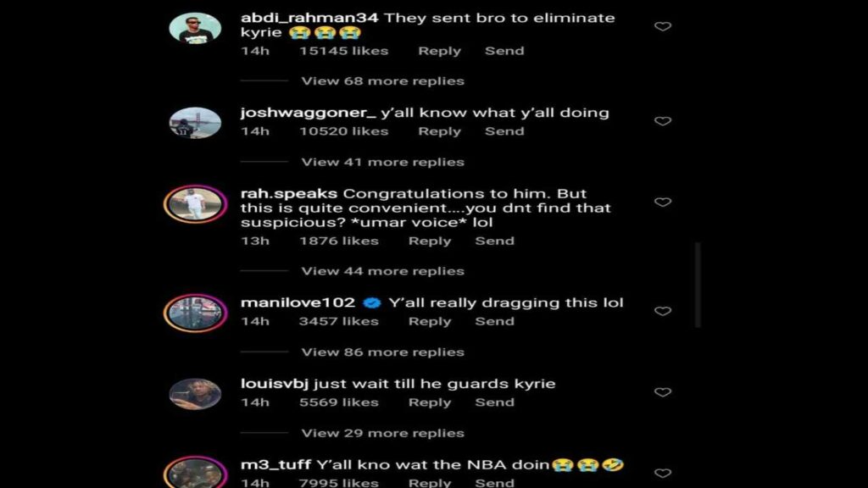Click the comments scrollbar thumb
The width and height of the screenshot is (868, 488).
click(698, 285)
